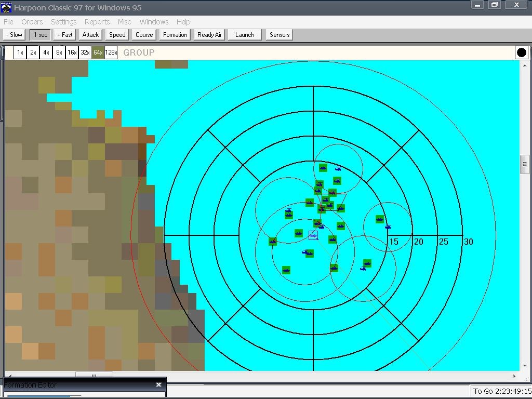
Task: Select the ship unit left of the 15 ring label
Action: click(x=380, y=220)
